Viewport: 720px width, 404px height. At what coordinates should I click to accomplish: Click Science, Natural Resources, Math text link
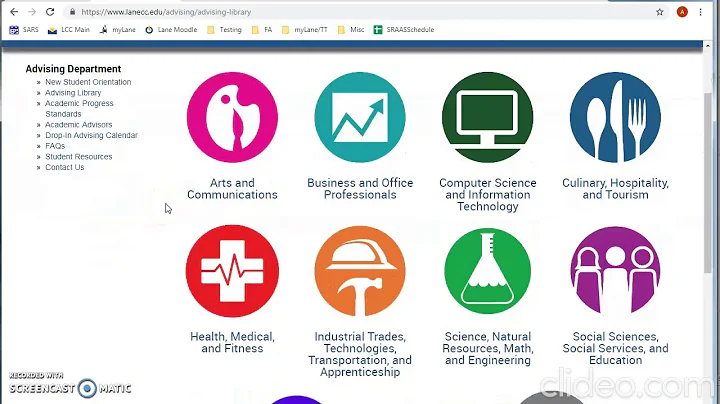pos(488,348)
